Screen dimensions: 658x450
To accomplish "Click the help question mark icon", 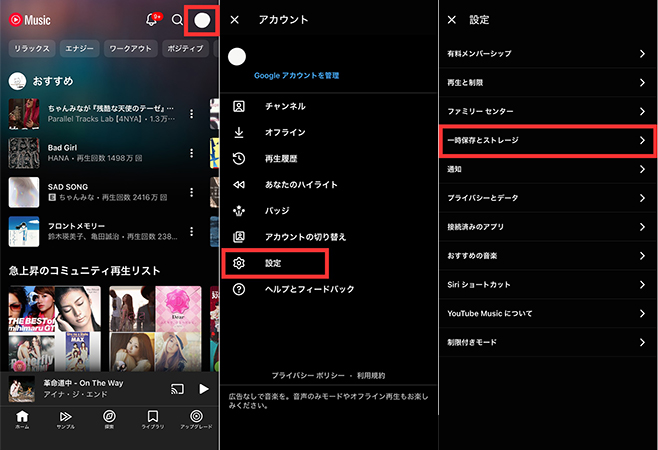I will [239, 289].
